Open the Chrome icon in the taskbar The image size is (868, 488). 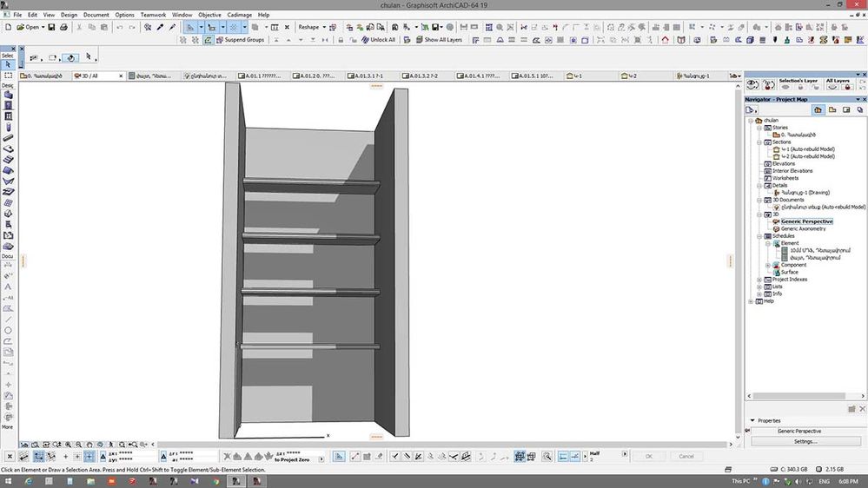[x=215, y=481]
